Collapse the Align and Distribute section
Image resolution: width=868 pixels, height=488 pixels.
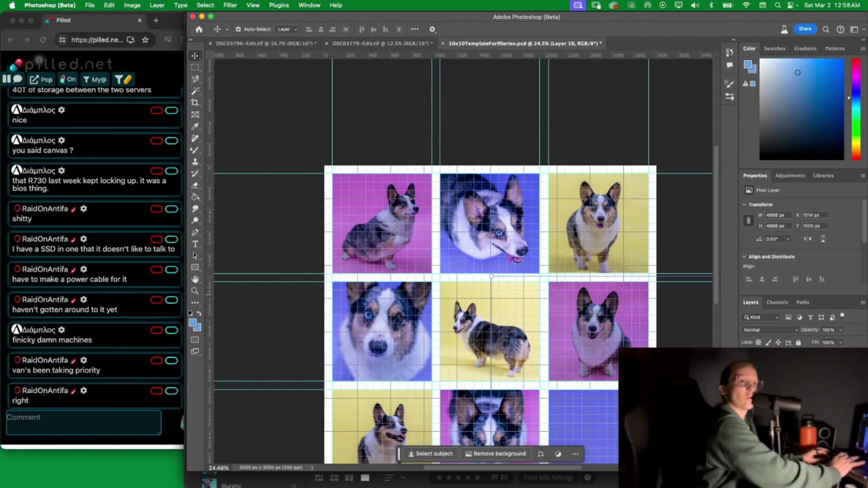coord(744,257)
